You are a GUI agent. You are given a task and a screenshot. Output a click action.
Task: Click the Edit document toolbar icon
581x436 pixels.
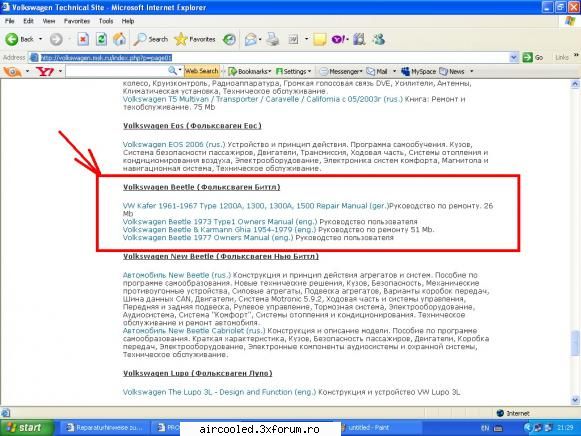click(x=293, y=39)
